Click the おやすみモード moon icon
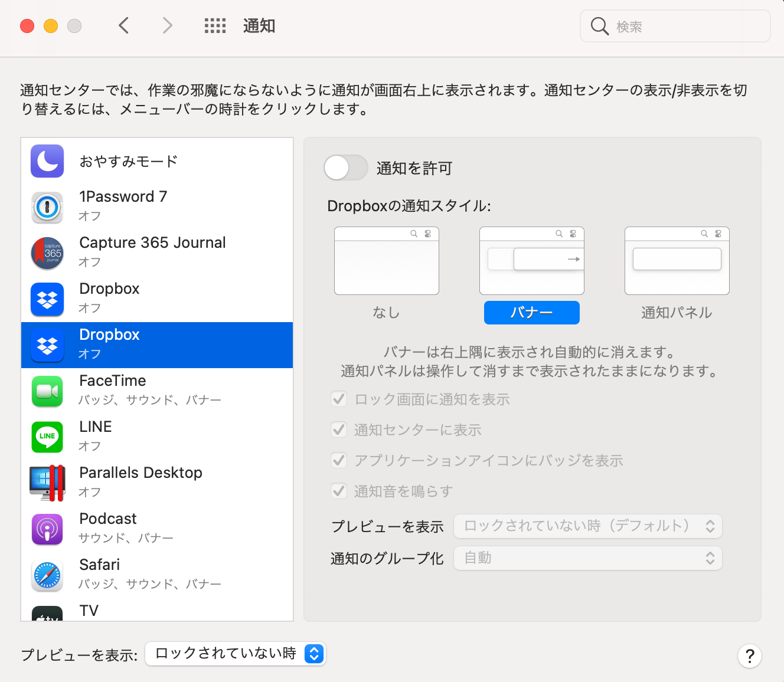The height and width of the screenshot is (682, 784). coord(47,161)
